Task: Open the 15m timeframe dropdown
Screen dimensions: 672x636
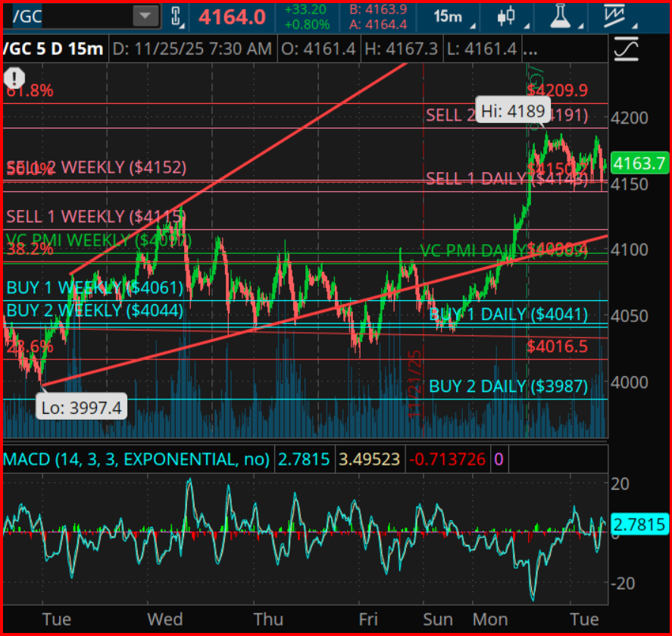Action: coord(449,17)
